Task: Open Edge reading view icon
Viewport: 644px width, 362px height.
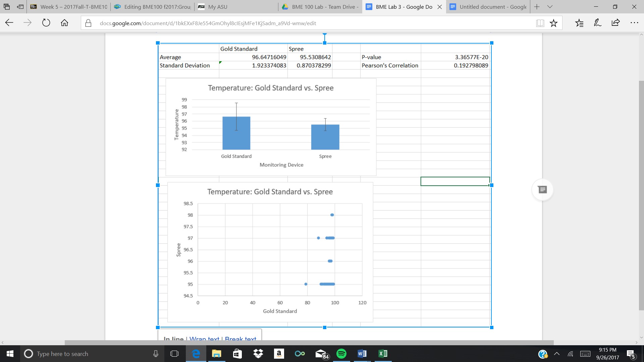Action: point(540,23)
